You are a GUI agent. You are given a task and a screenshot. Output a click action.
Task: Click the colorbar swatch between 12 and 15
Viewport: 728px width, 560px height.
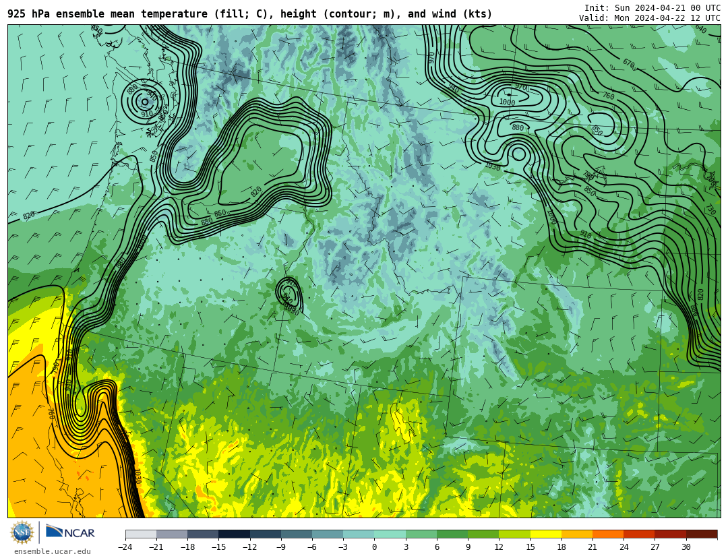pos(514,534)
